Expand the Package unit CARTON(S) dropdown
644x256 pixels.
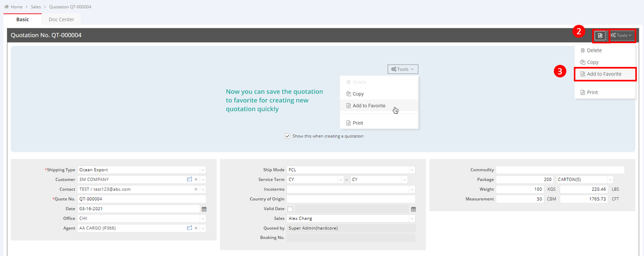[x=610, y=180]
